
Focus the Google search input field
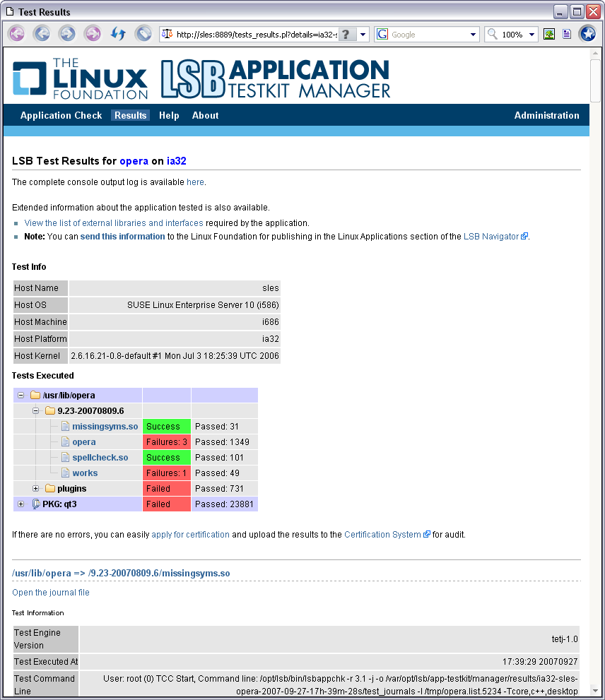[x=428, y=35]
